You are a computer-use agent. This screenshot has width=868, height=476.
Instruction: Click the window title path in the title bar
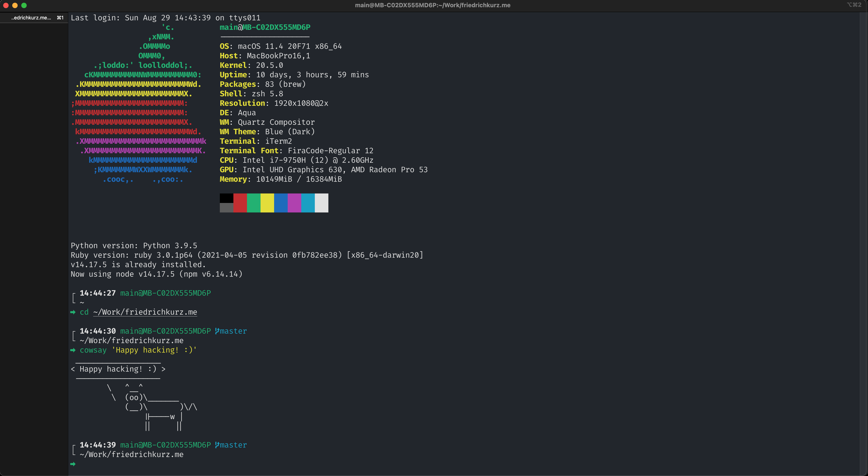433,5
